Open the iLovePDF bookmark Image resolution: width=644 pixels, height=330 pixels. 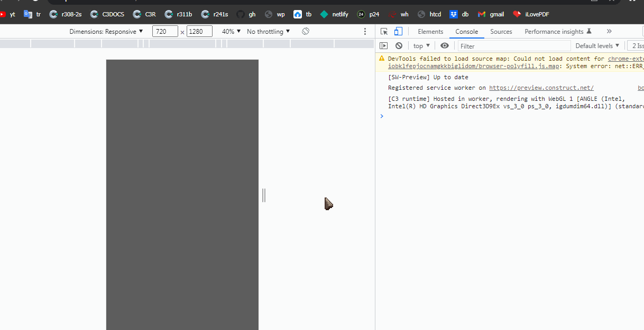pyautogui.click(x=530, y=14)
